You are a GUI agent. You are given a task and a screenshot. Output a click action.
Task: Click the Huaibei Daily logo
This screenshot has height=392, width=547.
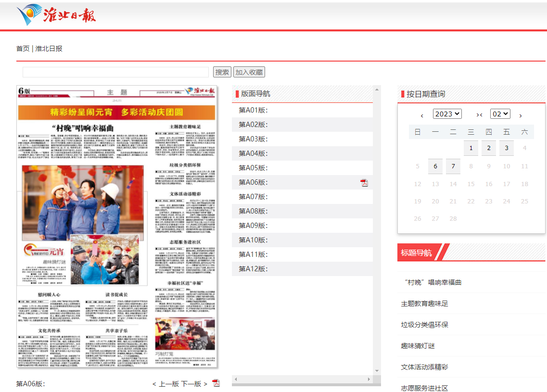point(56,14)
